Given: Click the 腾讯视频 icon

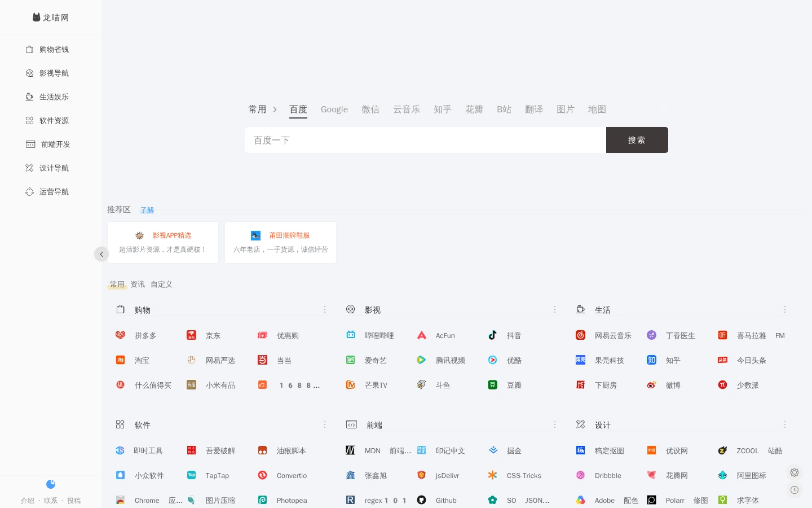Looking at the screenshot, I should coord(421,360).
